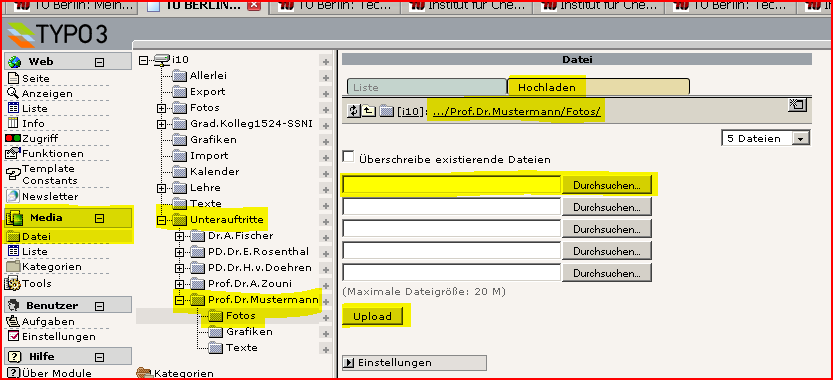The width and height of the screenshot is (833, 380).
Task: Expand the Dr.A.Fischer folder node
Action: click(179, 236)
